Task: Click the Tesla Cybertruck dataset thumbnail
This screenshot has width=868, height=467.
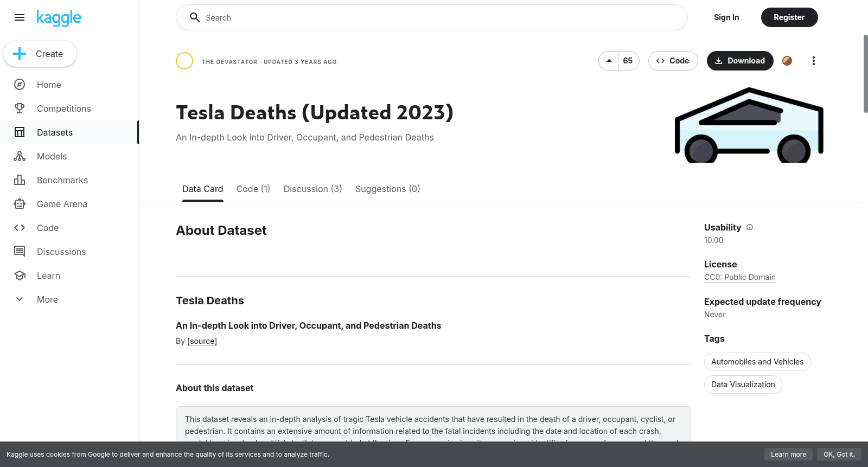Action: (749, 125)
